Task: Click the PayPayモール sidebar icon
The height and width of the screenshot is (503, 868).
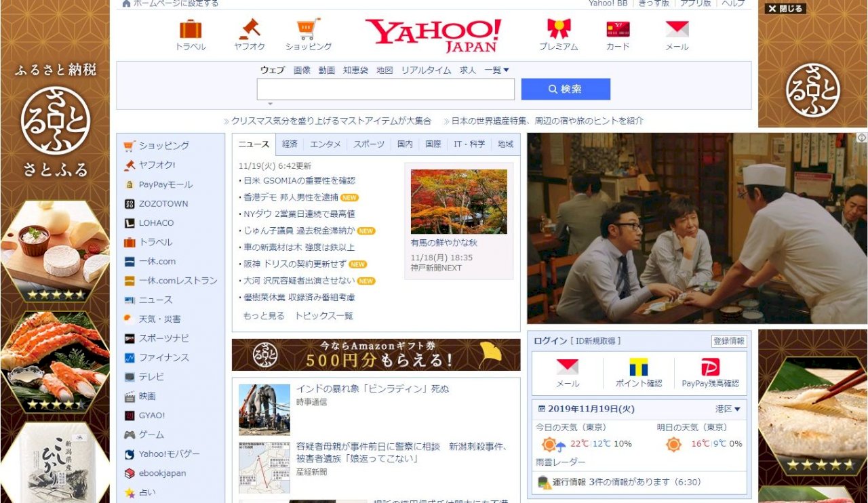Action: (x=130, y=184)
